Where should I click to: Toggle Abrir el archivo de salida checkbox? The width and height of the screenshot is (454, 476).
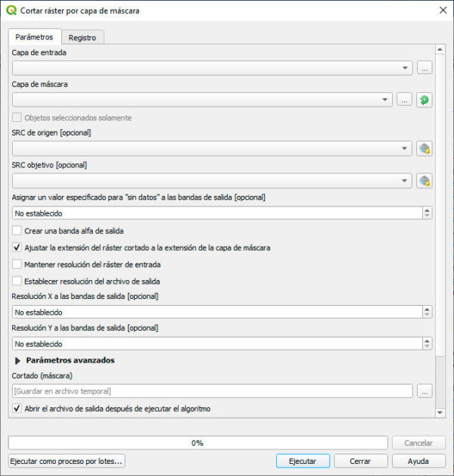click(x=17, y=409)
